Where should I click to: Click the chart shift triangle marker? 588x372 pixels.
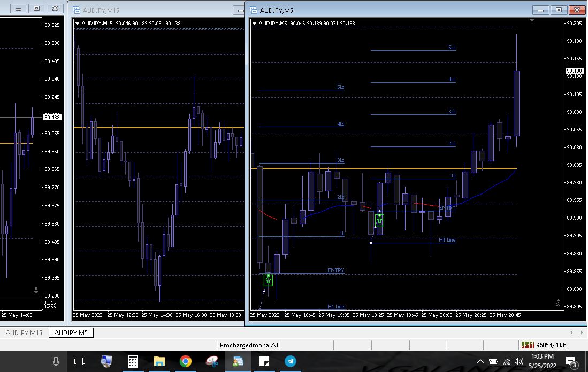click(532, 21)
